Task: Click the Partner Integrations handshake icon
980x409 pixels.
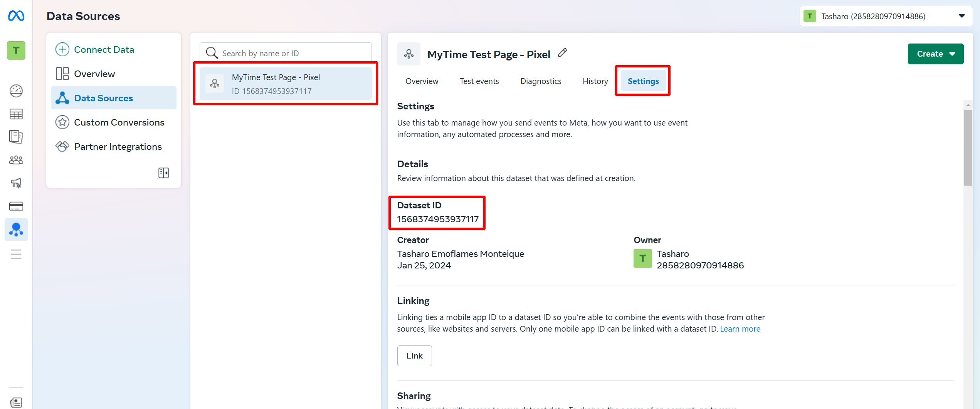Action: (x=62, y=146)
